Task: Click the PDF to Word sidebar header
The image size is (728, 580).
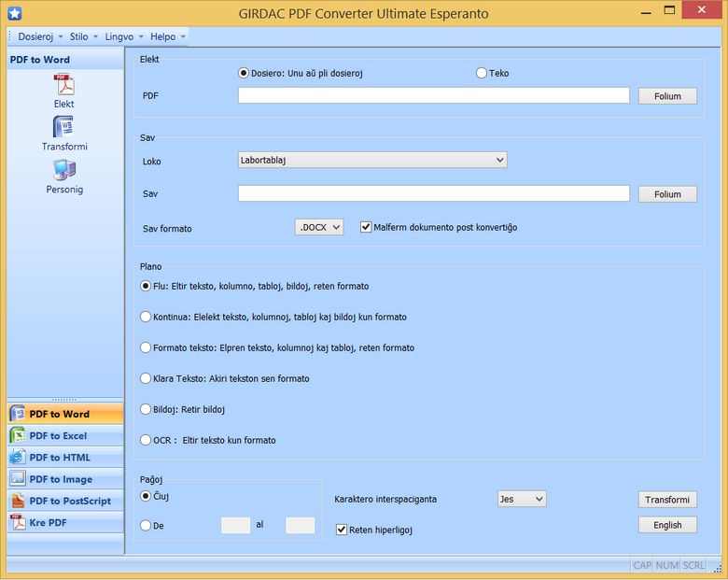Action: point(66,60)
